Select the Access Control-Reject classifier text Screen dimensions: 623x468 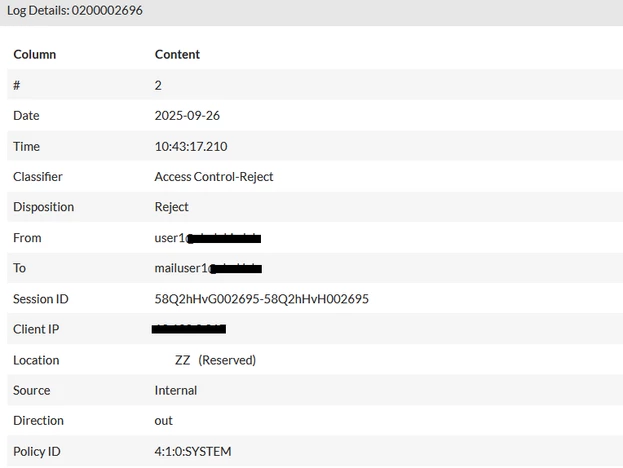[214, 177]
